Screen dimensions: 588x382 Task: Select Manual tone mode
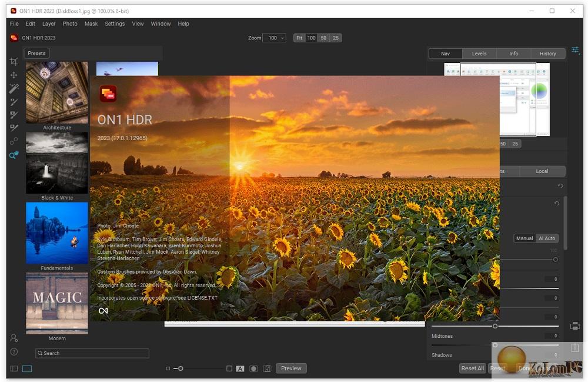[524, 238]
